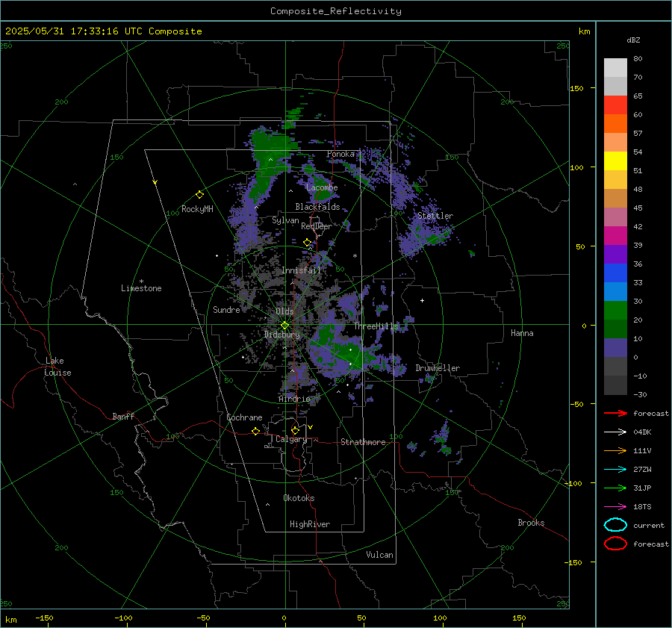Click the Sylvan label
This screenshot has width=672, height=628.
coord(285,221)
